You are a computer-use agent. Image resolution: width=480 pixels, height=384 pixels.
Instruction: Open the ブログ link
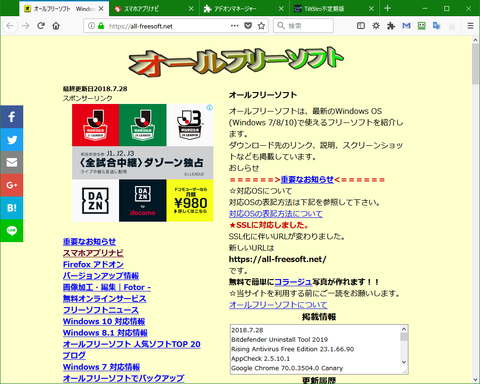[74, 355]
